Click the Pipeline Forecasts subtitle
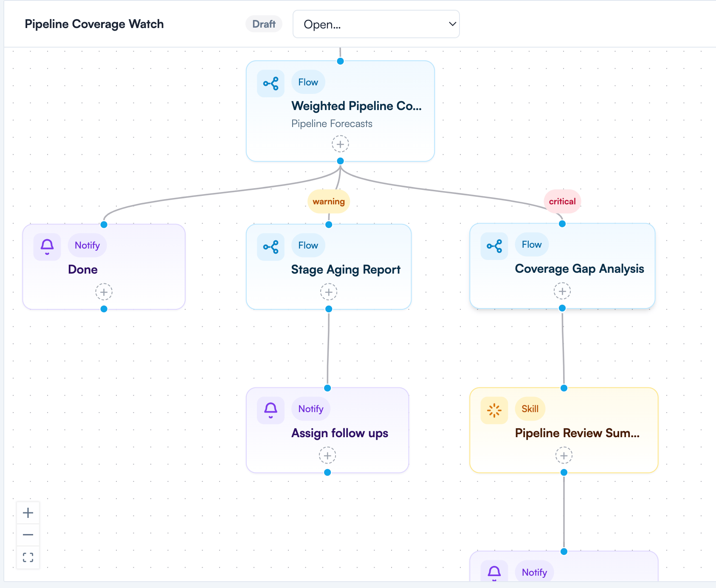Screen dimensions: 716x588 pyautogui.click(x=332, y=124)
